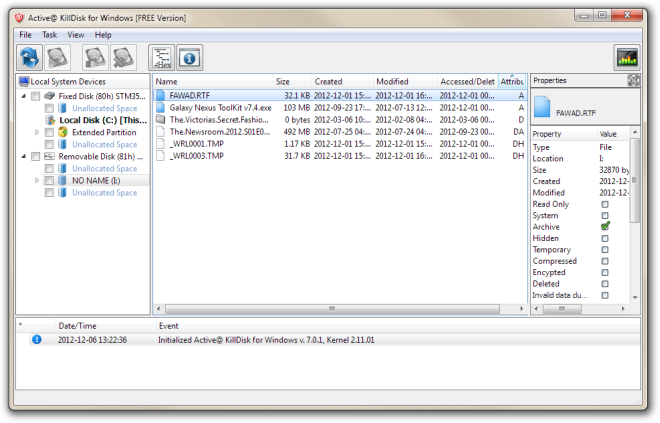Click the activity graph icon at top right
This screenshot has height=423, width=660.
tap(627, 58)
